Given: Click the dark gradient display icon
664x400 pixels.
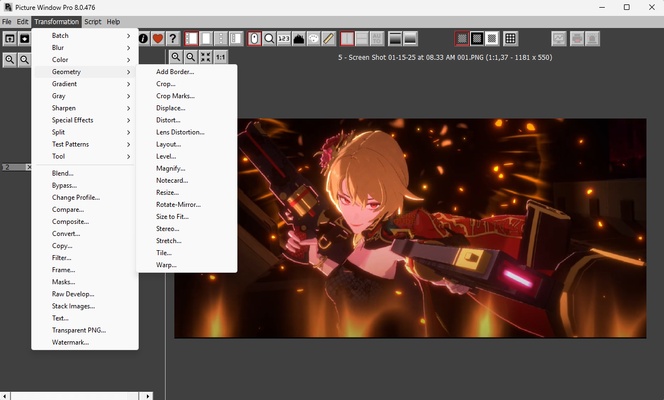Looking at the screenshot, I should click(x=395, y=39).
